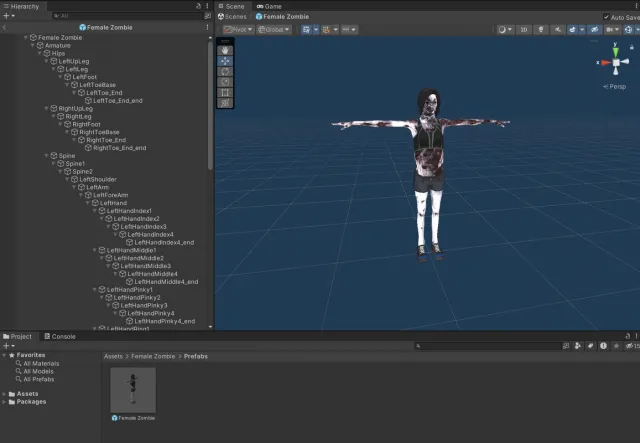Click the Hierarchy search input field
640x443 pixels.
click(x=127, y=16)
